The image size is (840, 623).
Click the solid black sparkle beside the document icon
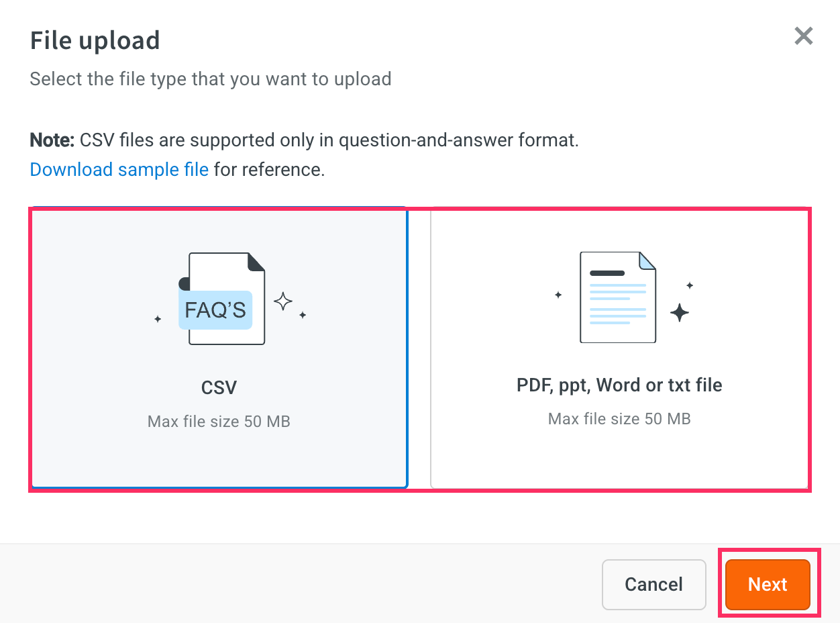point(680,312)
